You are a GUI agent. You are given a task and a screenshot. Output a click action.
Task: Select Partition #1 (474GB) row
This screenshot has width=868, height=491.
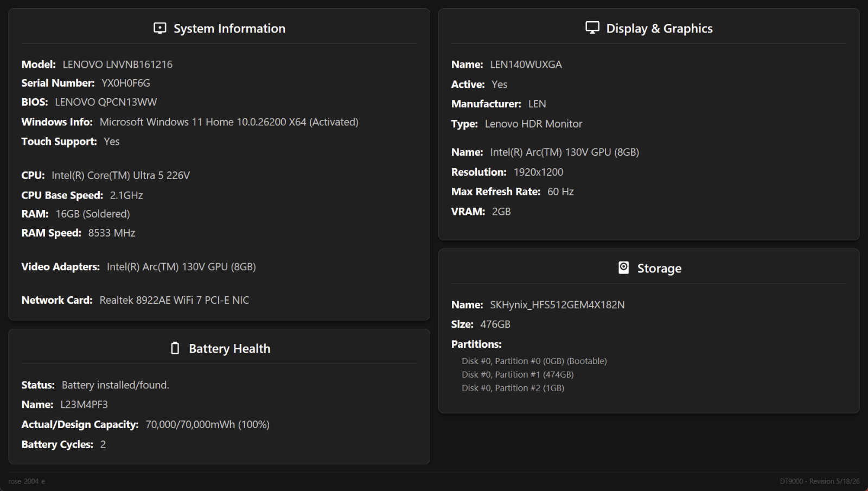[518, 374]
